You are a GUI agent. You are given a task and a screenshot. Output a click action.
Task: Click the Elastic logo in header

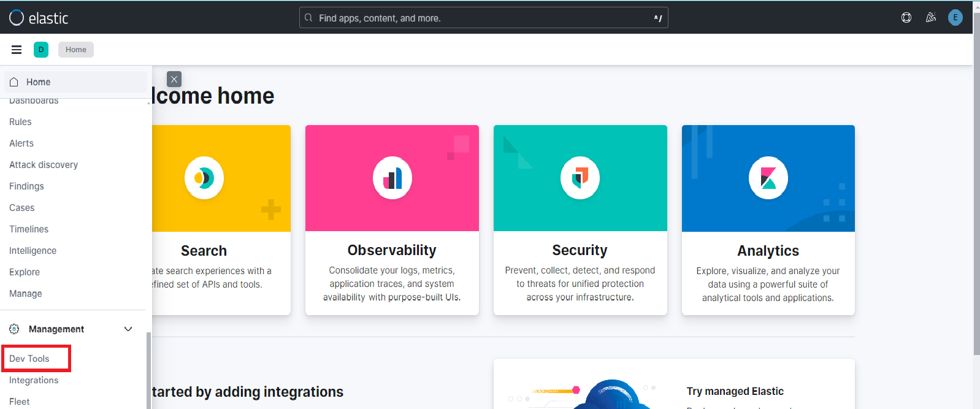(39, 18)
